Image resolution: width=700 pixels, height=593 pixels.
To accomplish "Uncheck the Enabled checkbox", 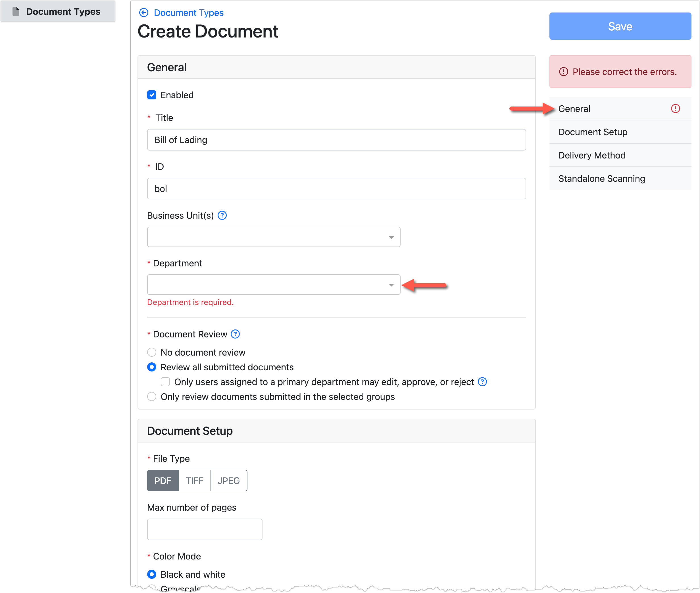I will (152, 95).
